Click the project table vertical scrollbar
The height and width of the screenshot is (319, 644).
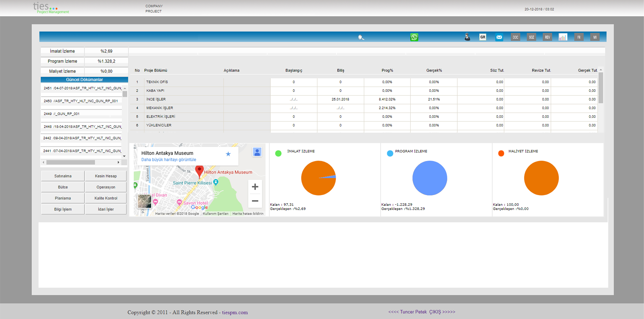[x=601, y=87]
